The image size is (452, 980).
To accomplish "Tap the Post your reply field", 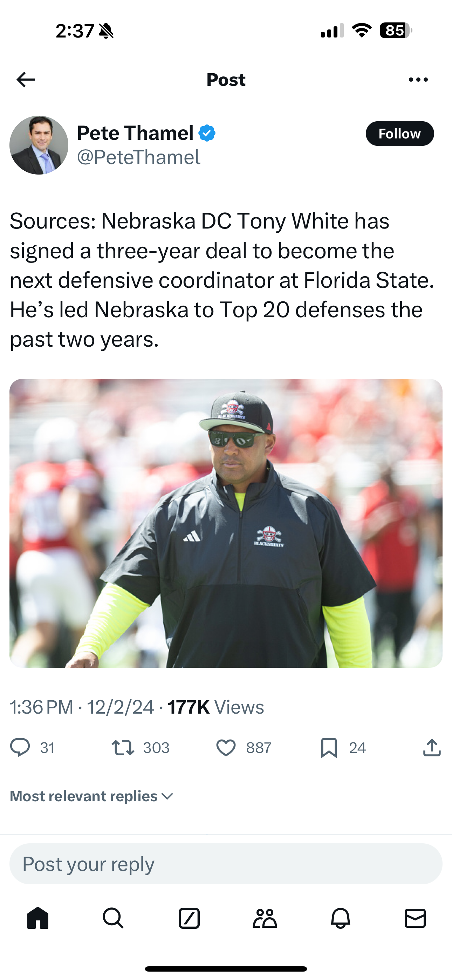I will coord(226,864).
